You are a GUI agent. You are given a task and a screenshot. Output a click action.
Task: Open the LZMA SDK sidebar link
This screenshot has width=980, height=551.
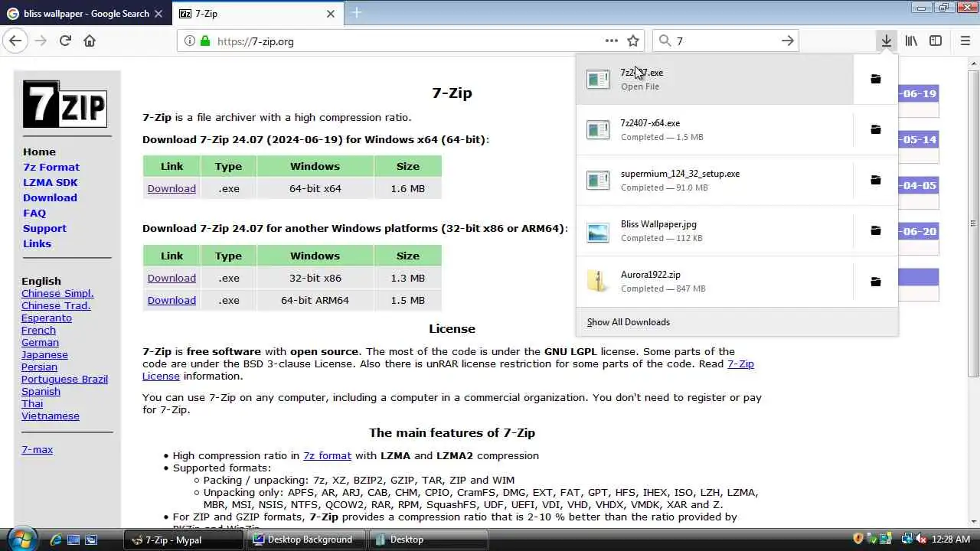50,182
